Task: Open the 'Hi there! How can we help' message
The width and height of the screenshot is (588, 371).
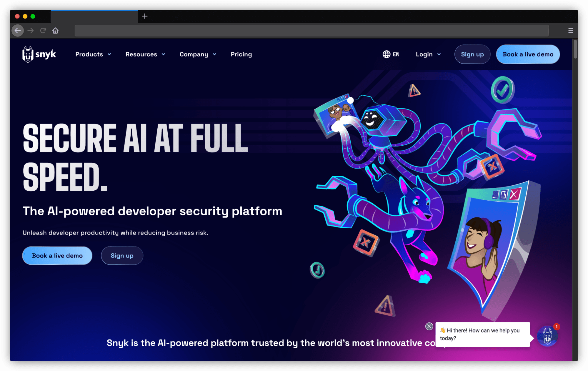Action: [x=483, y=334]
